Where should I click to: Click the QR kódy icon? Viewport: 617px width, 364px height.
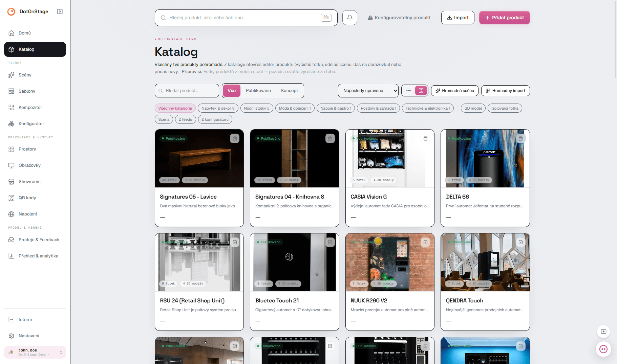pyautogui.click(x=11, y=198)
